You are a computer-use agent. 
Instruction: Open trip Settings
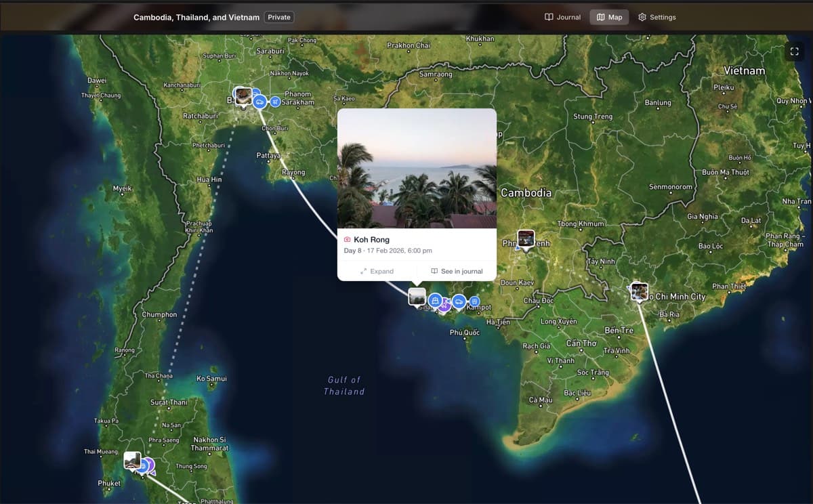pos(656,17)
